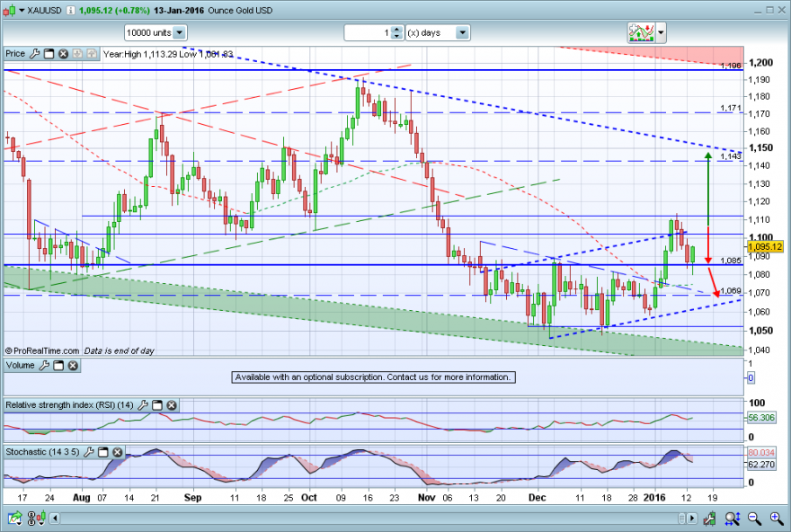The height and width of the screenshot is (532, 791).
Task: Close the Stochastic indicator panel
Action: click(x=118, y=452)
